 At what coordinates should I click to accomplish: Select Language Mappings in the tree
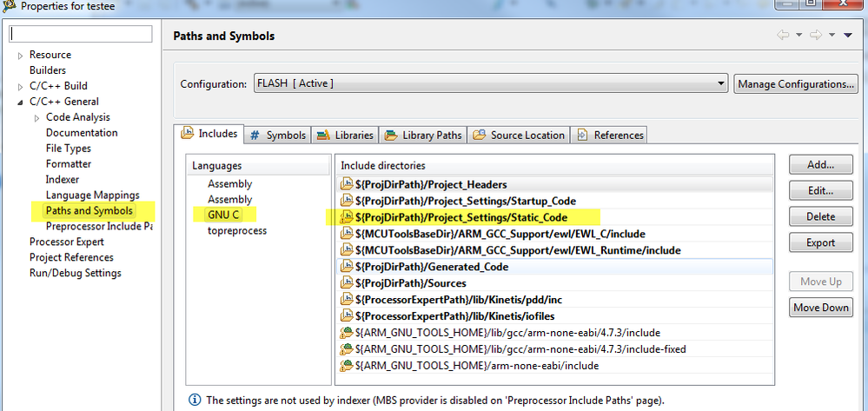click(93, 195)
